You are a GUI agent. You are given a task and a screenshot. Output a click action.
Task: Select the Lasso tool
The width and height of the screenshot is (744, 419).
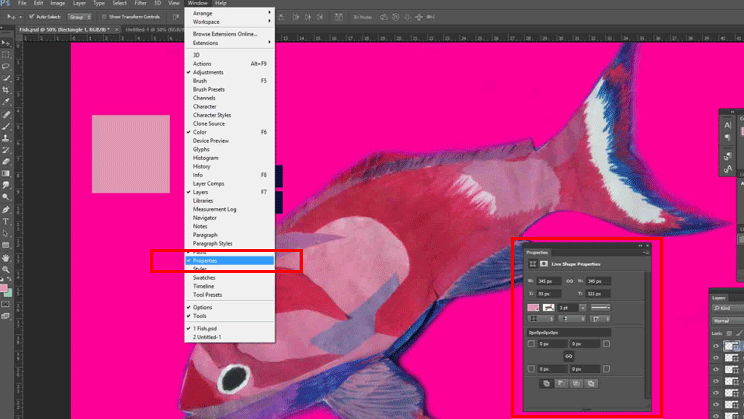coord(7,65)
